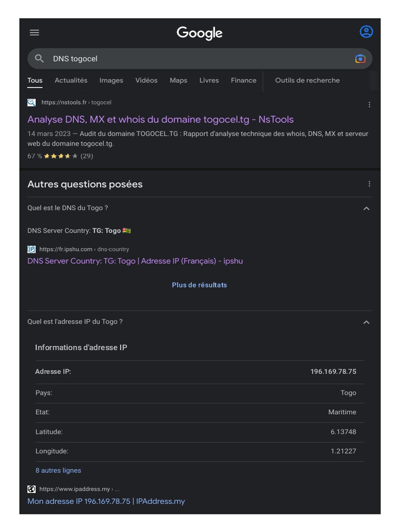Open options for Autres questions posées
This screenshot has height=532, width=399.
[x=369, y=184]
